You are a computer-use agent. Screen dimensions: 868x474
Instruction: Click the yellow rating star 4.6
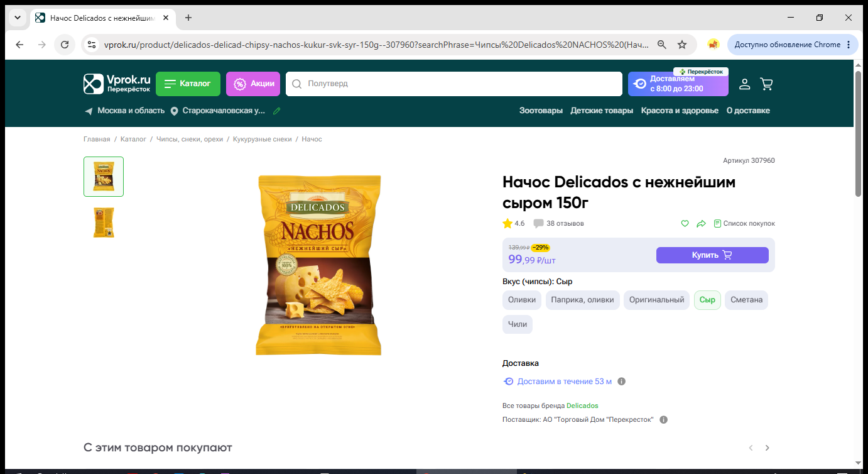click(507, 223)
